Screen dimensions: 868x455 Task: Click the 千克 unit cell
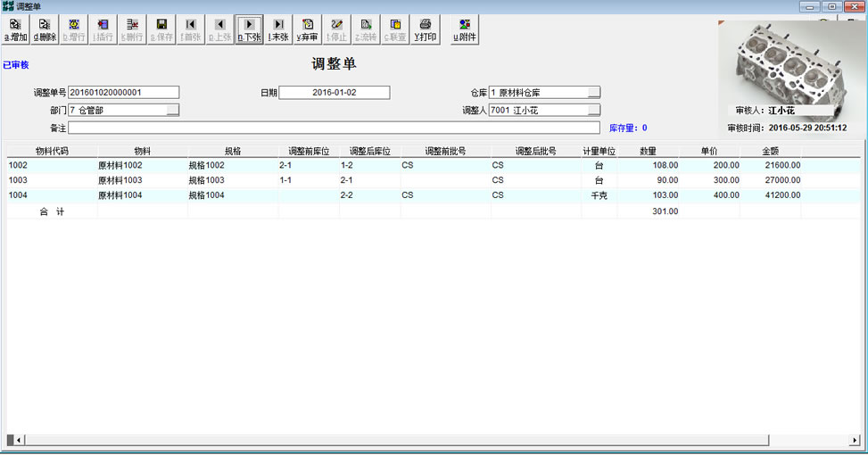point(599,194)
